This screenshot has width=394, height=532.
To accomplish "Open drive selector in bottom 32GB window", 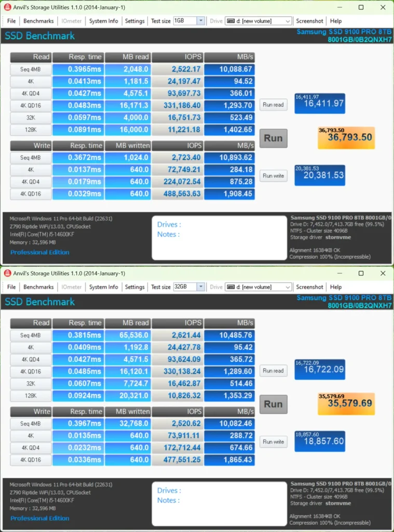I will [x=258, y=287].
